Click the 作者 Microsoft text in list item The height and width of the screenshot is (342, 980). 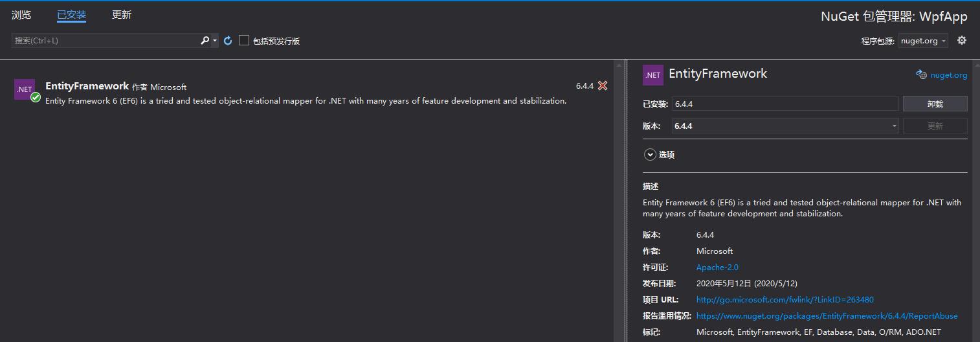pyautogui.click(x=159, y=87)
